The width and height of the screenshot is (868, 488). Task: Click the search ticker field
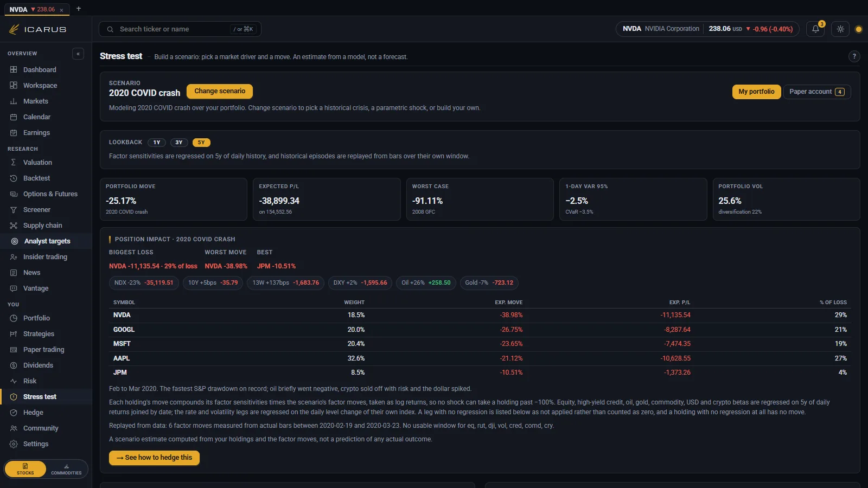pyautogui.click(x=180, y=29)
